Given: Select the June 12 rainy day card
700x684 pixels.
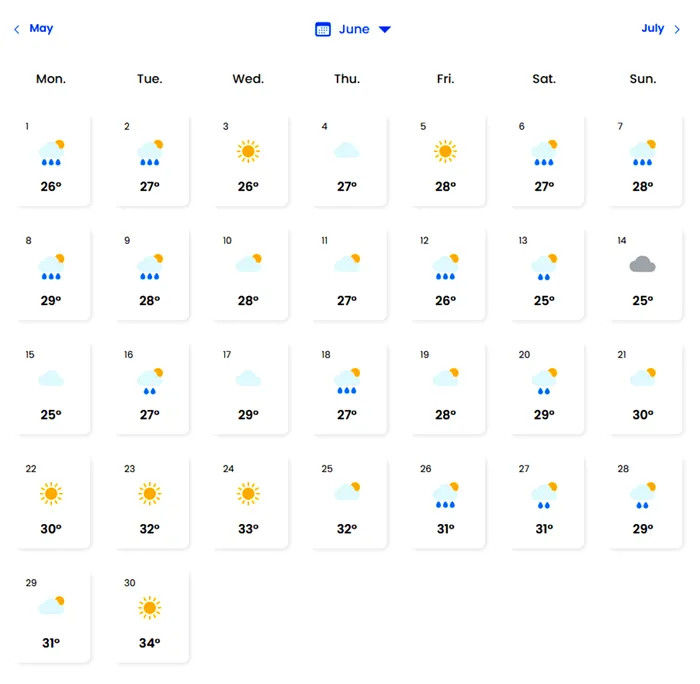Looking at the screenshot, I should click(446, 274).
